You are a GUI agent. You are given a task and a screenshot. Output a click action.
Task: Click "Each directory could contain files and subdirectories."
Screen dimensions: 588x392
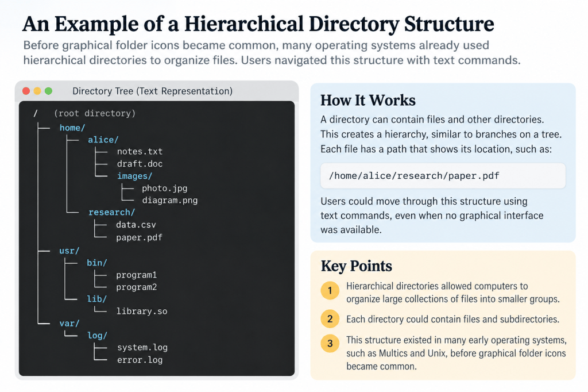(452, 319)
